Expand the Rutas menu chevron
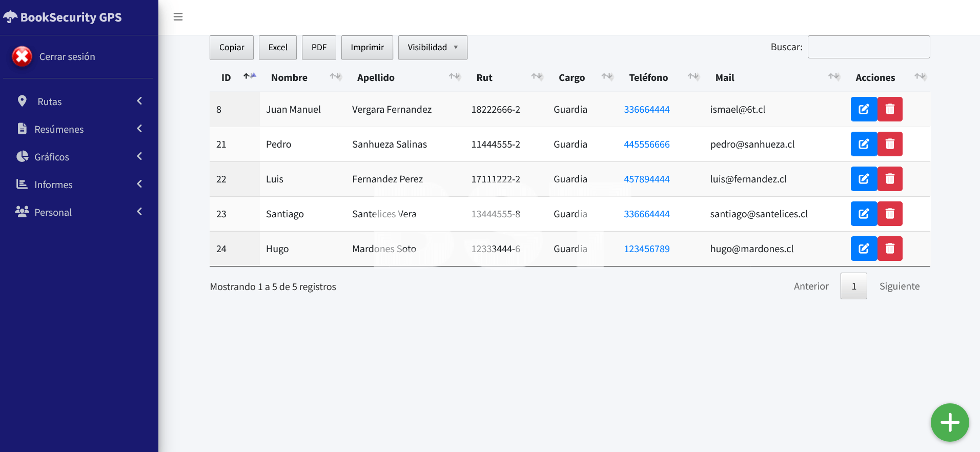Screen dimensions: 980x452 coord(139,101)
